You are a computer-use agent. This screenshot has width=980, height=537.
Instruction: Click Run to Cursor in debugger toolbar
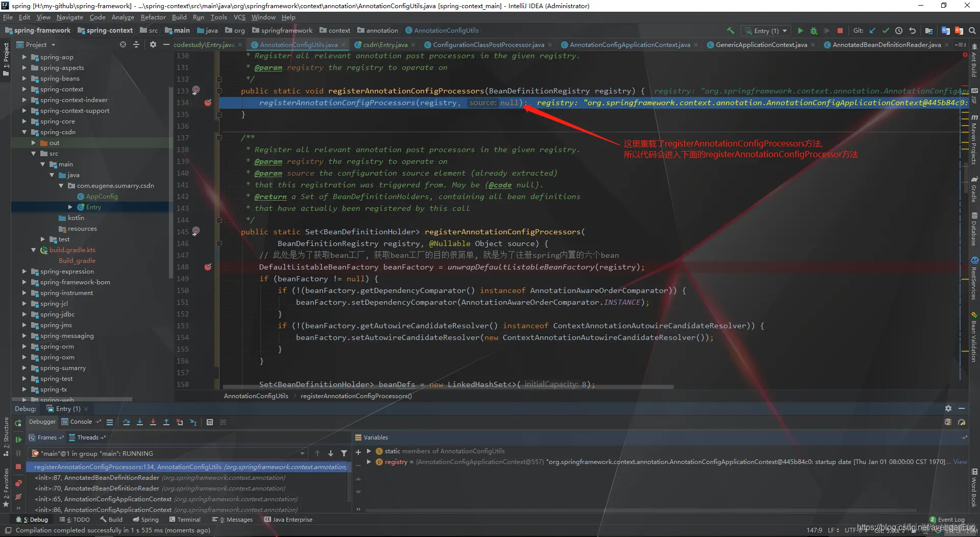click(x=193, y=422)
